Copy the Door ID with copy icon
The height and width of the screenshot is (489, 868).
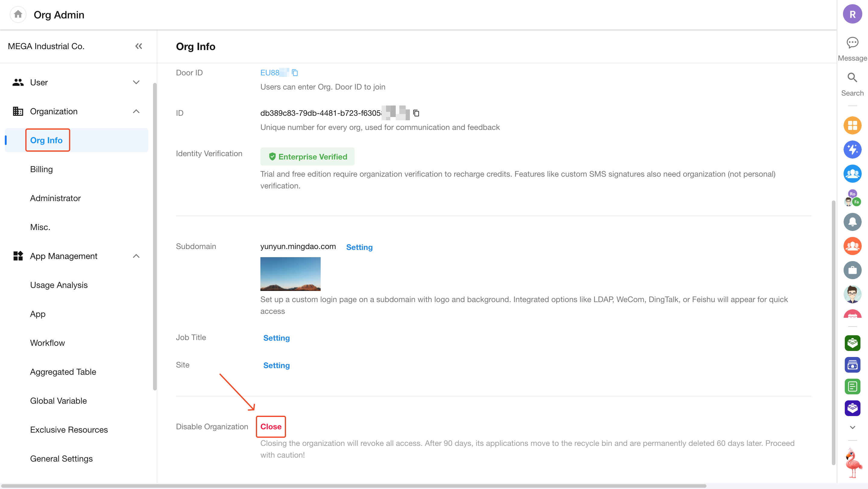pos(295,73)
